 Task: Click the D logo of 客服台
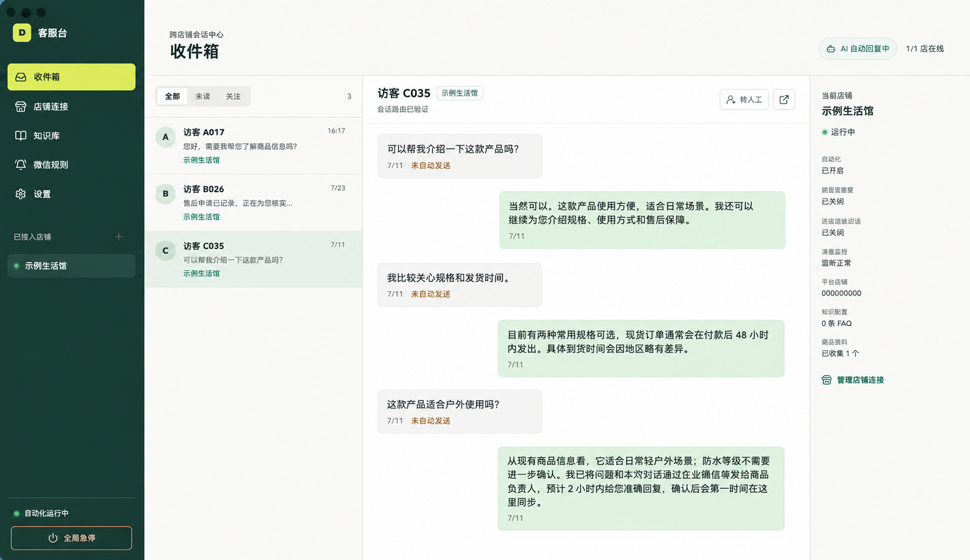(x=22, y=33)
